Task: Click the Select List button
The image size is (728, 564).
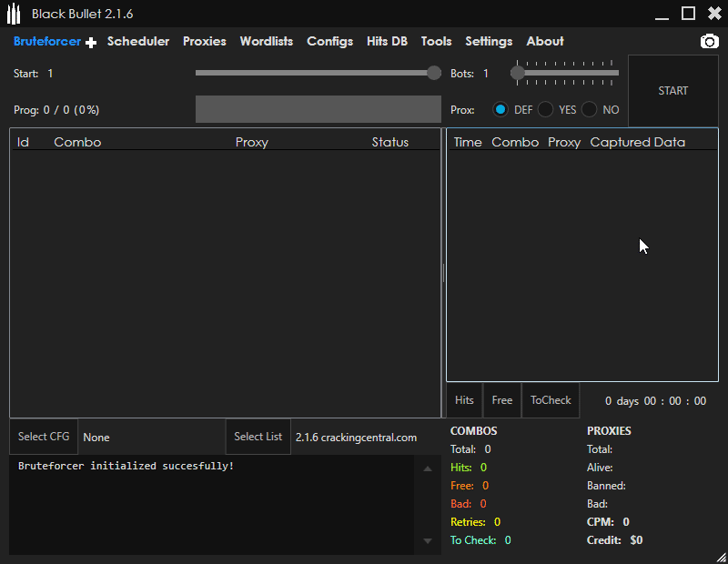Action: pos(258,437)
